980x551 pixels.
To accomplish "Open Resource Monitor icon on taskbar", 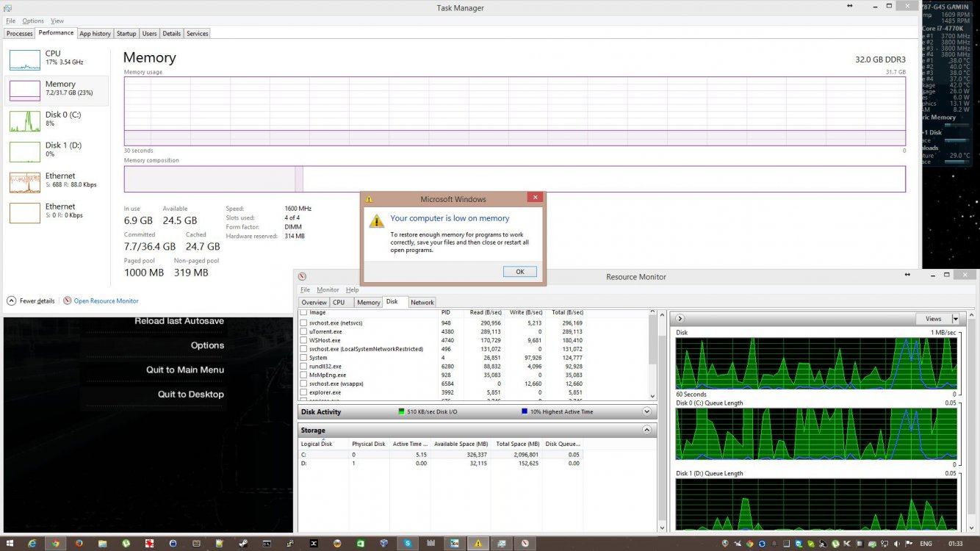I will pos(525,544).
